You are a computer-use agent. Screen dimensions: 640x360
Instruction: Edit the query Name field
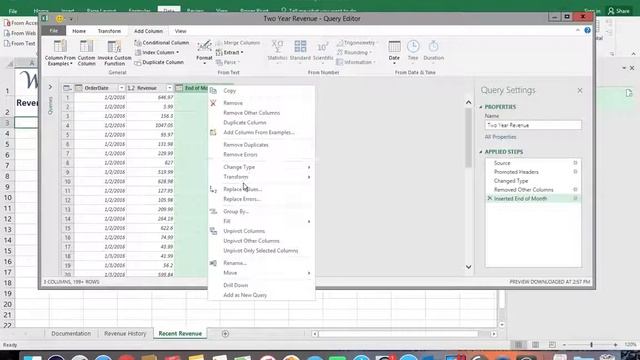tap(533, 125)
